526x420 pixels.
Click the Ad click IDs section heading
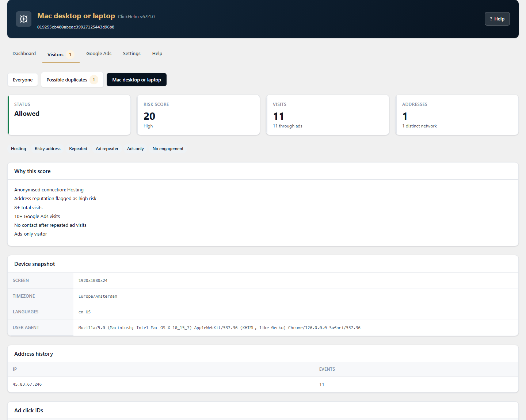(x=28, y=411)
